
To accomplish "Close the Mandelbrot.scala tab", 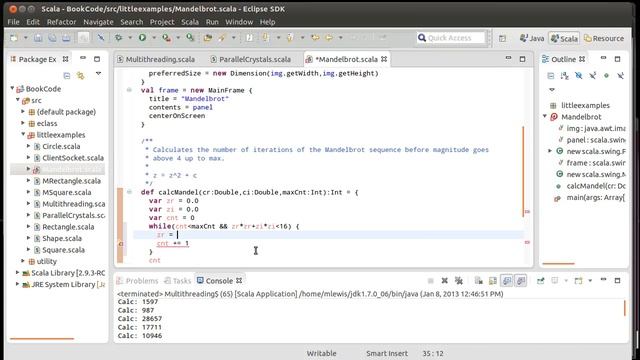I will click(384, 59).
